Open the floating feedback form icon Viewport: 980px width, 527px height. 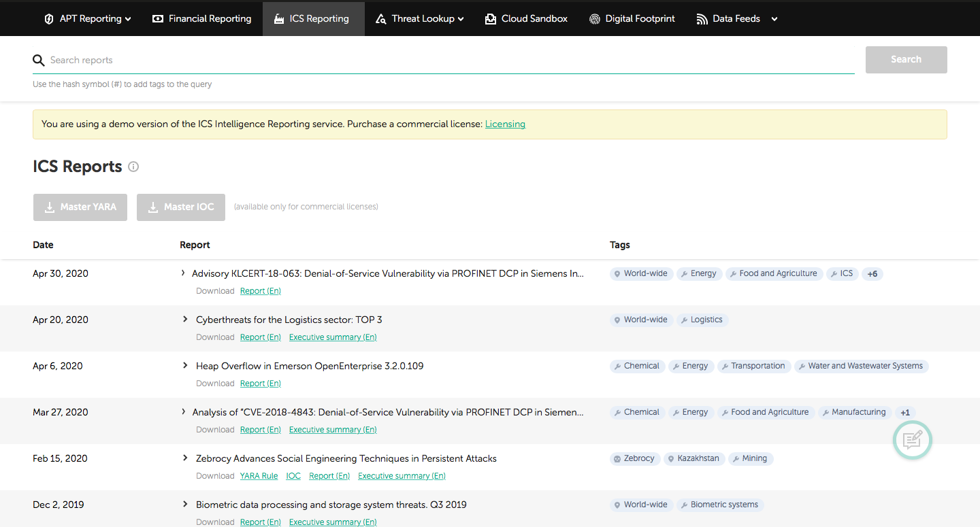pyautogui.click(x=912, y=440)
